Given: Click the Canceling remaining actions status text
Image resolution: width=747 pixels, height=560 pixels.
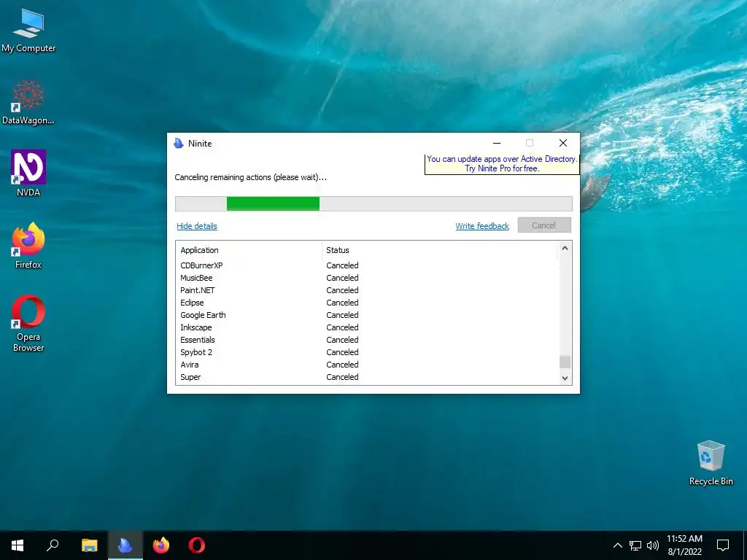Looking at the screenshot, I should (251, 177).
